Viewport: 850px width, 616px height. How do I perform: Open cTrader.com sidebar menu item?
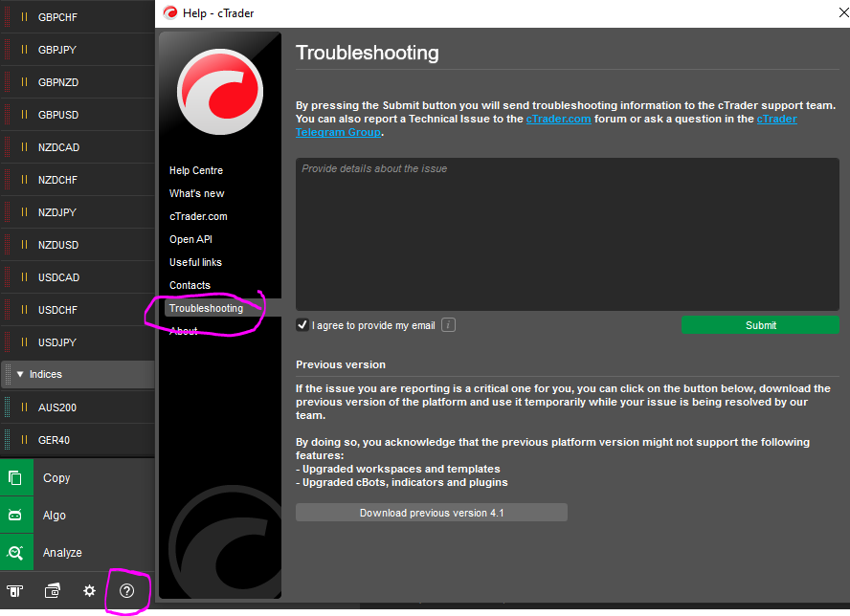coord(198,216)
